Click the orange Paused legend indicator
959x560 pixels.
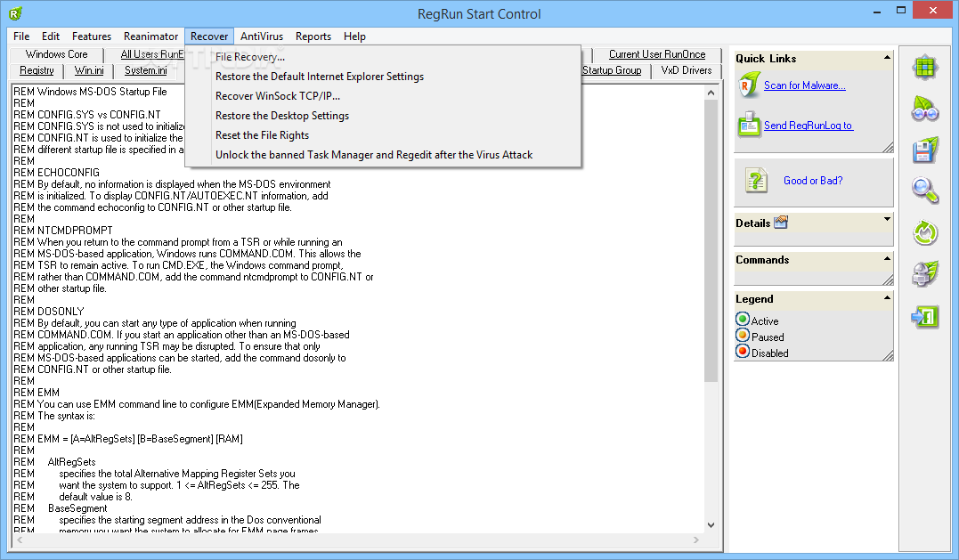tap(743, 335)
